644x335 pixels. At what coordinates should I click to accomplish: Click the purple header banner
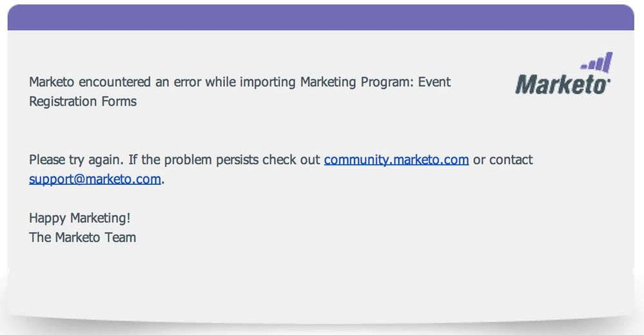tap(321, 17)
